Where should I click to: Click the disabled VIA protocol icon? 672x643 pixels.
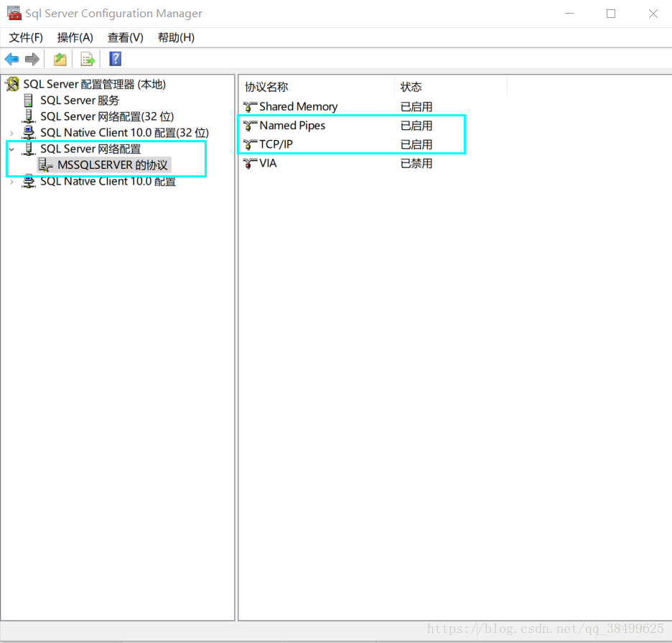(x=250, y=163)
